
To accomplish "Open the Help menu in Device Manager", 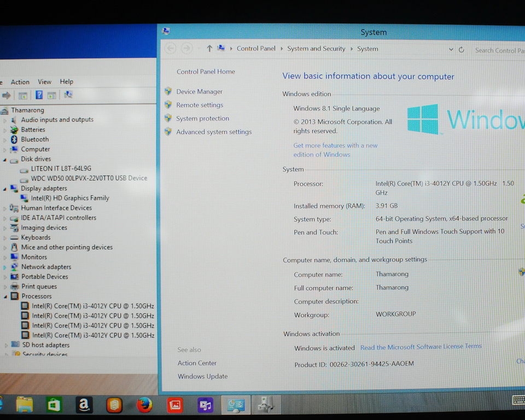I will coord(67,81).
